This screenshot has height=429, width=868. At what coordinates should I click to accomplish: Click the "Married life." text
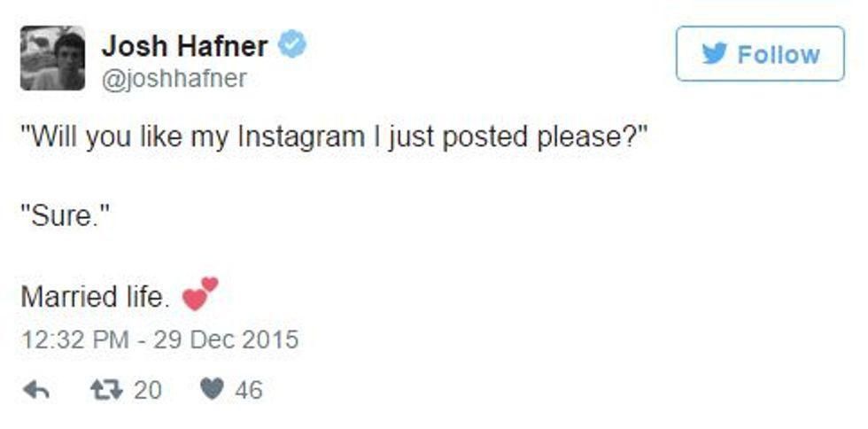click(x=95, y=297)
